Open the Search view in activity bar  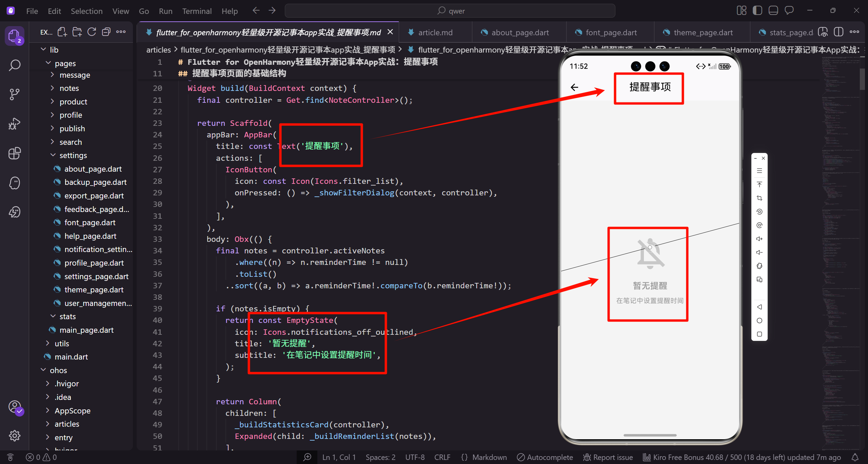[14, 65]
